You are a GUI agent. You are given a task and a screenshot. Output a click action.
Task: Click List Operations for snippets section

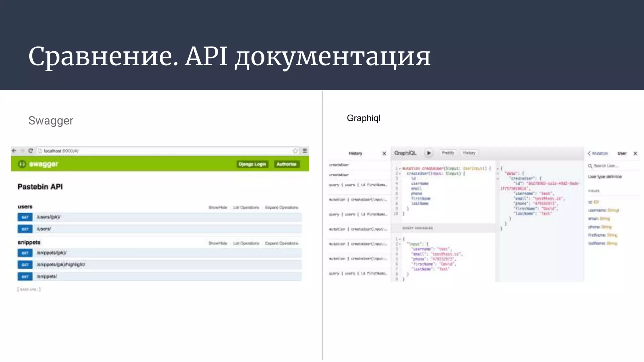(246, 243)
